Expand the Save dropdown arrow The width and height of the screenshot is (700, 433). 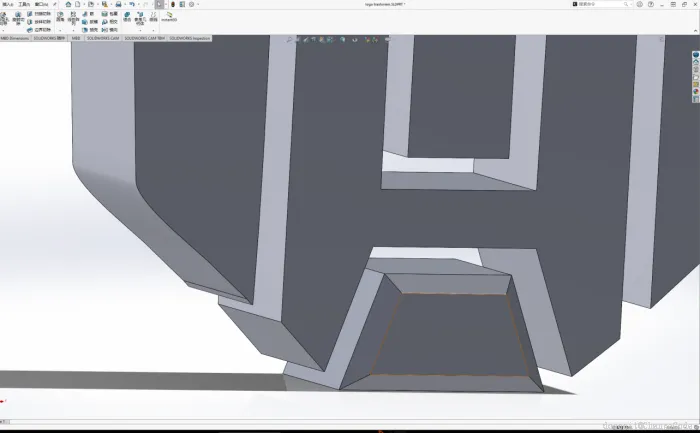click(111, 4)
